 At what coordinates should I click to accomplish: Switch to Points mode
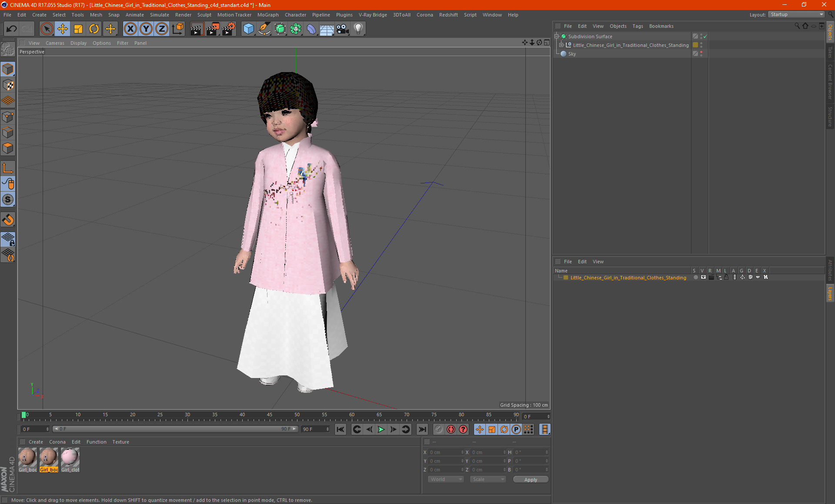coord(8,117)
